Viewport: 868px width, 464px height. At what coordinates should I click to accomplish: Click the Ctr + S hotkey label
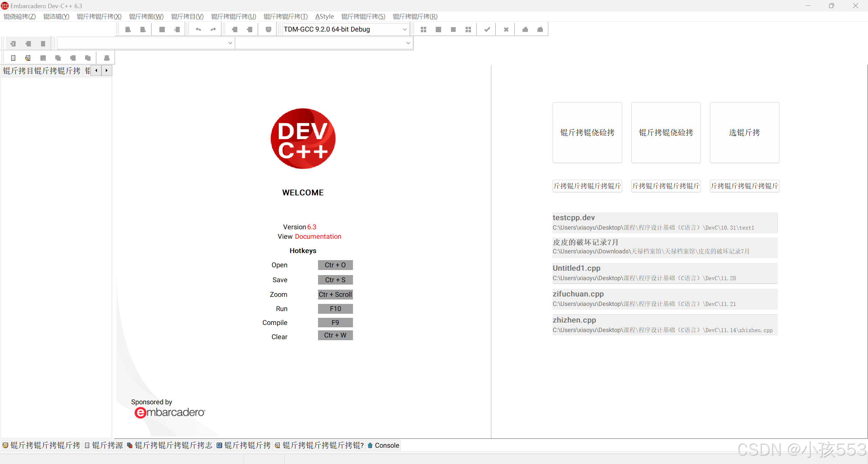(x=335, y=280)
